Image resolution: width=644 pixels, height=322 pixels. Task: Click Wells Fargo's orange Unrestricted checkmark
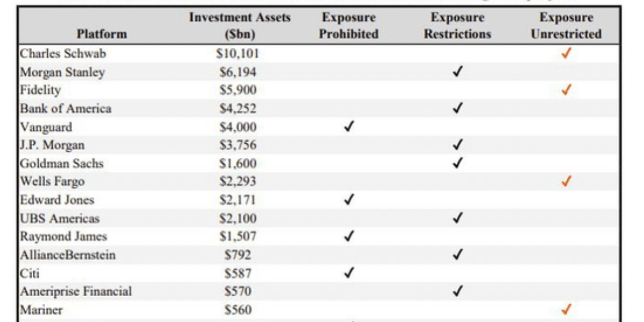pos(566,182)
